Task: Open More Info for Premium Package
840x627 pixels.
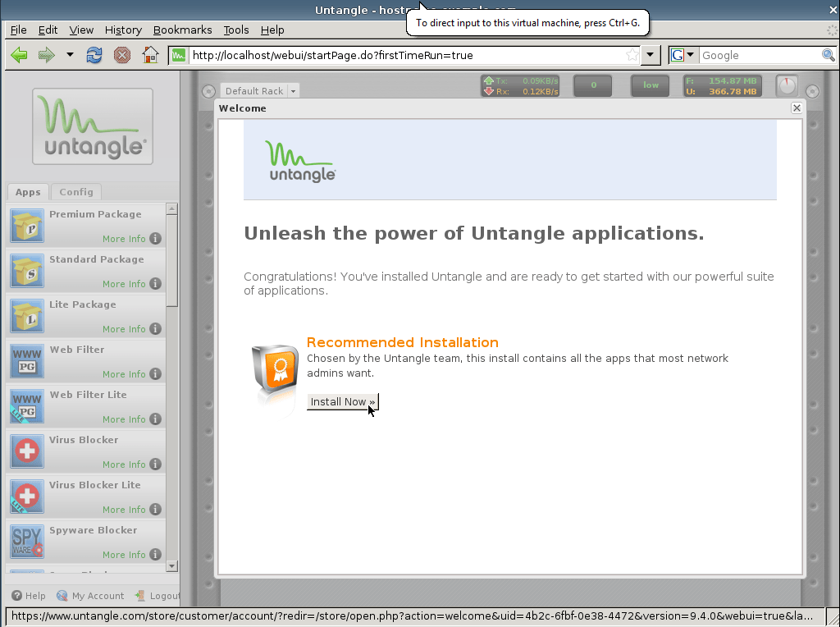Action: 124,239
